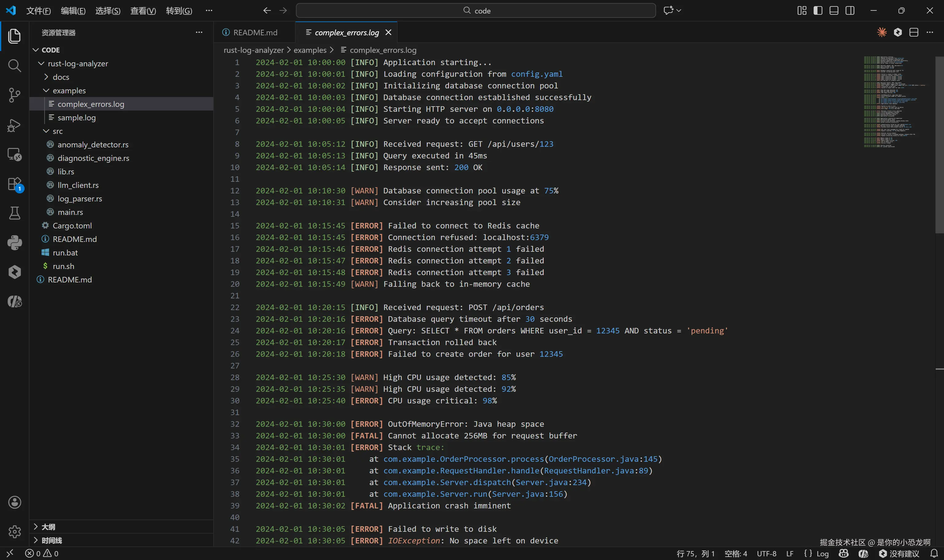Click the notifications bell in status bar
This screenshot has width=944, height=560.
pyautogui.click(x=934, y=553)
